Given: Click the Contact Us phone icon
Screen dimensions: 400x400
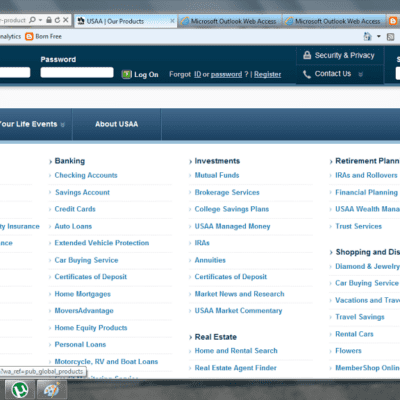Looking at the screenshot, I should [307, 74].
